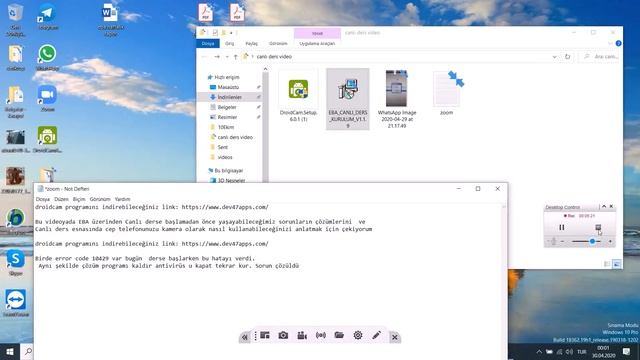This screenshot has width=640, height=360.
Task: Go up one folder in Explorer
Action: 236,57
